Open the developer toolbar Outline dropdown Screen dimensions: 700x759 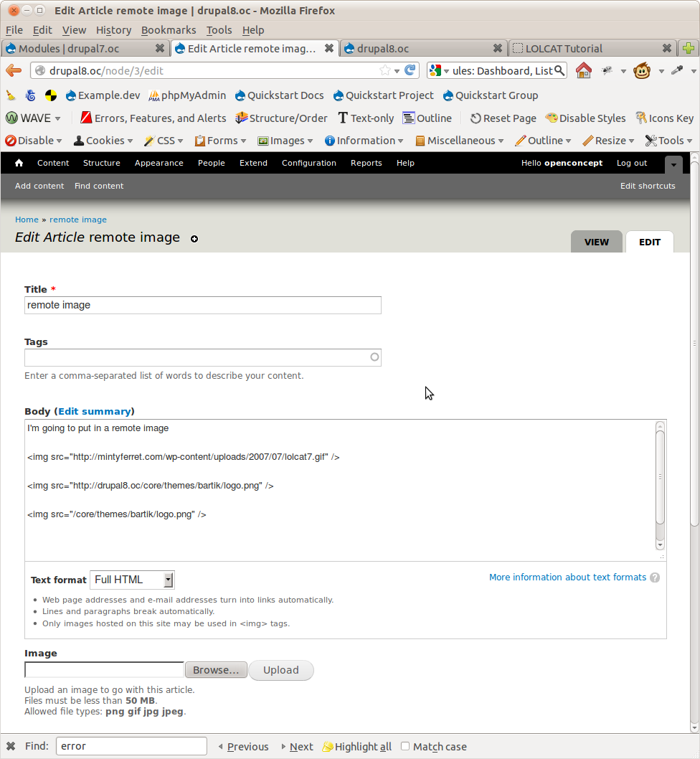[543, 141]
